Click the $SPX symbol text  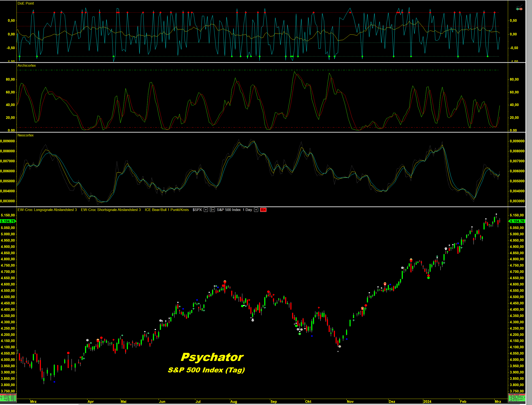coord(197,210)
